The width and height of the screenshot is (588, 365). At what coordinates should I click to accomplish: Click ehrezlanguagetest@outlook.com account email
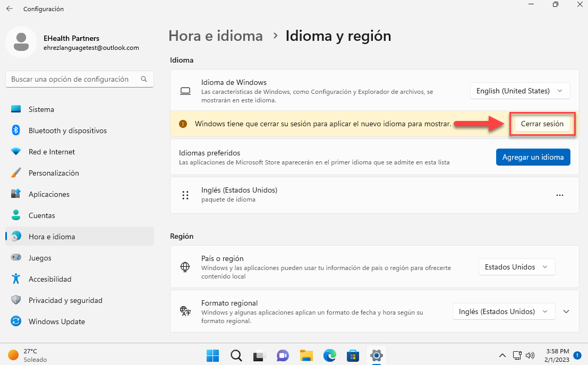[91, 48]
